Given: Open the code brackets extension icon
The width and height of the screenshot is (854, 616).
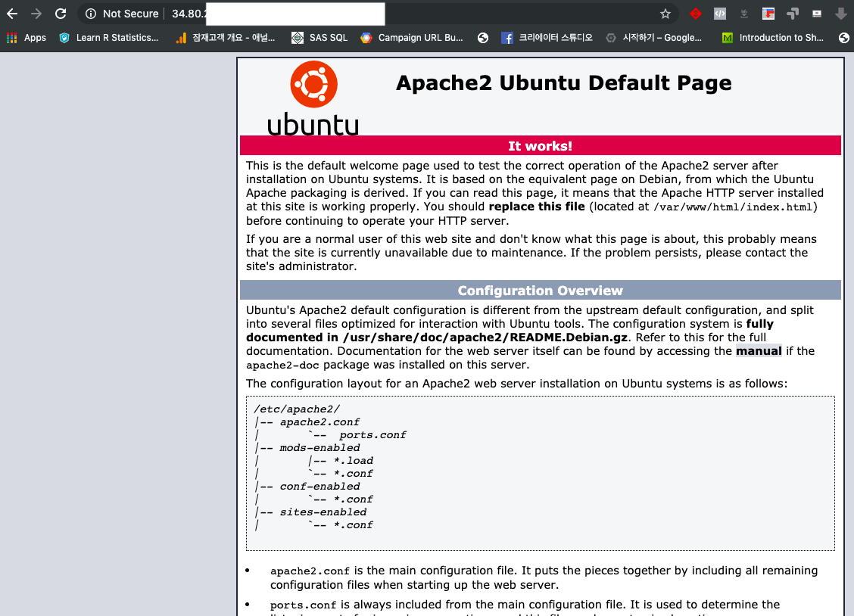Looking at the screenshot, I should point(720,14).
